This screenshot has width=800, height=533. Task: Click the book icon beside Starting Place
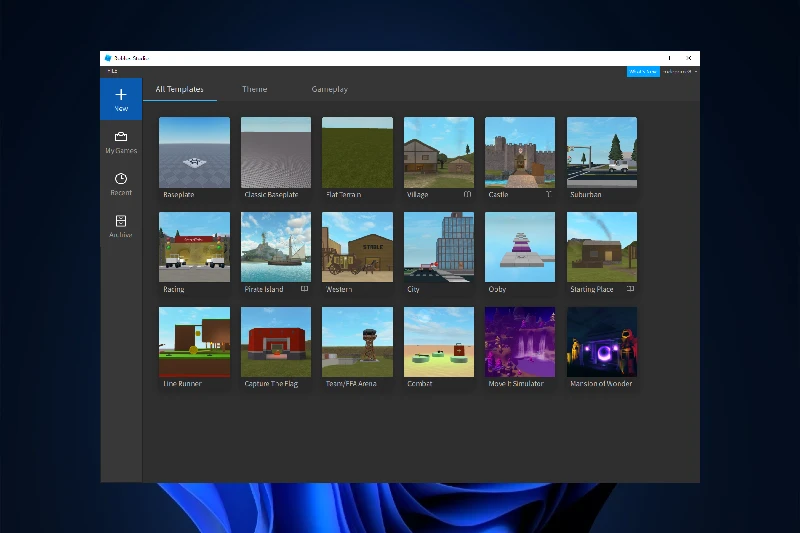(630, 289)
